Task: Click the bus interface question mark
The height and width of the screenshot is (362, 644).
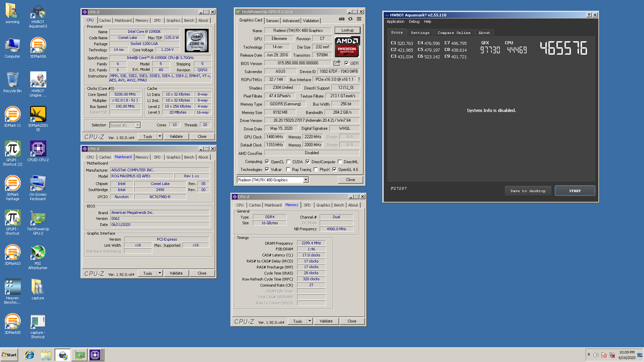Action: pos(359,79)
